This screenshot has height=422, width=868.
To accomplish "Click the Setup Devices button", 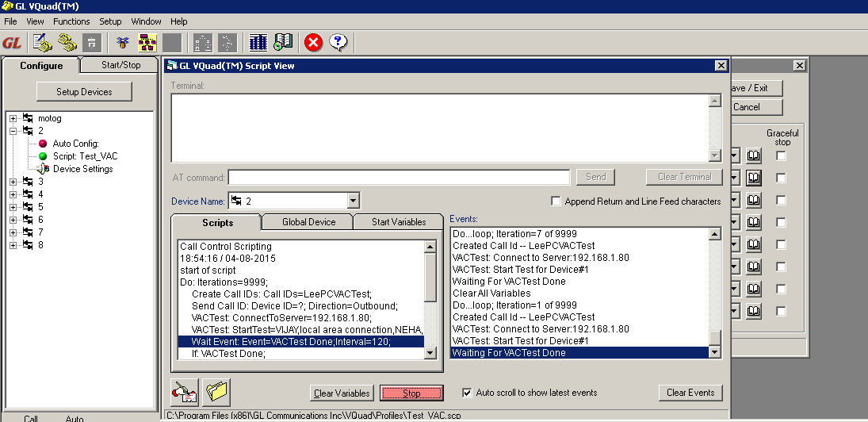I will (84, 92).
